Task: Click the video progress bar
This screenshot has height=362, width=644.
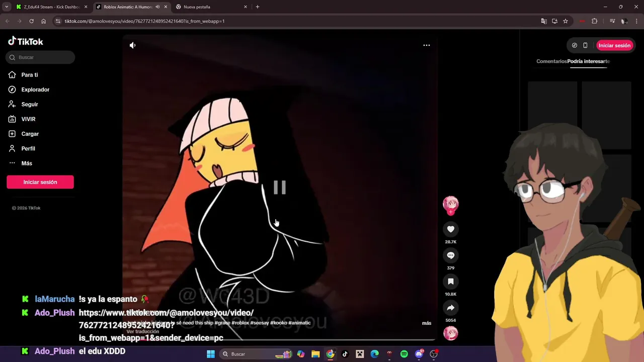Action: point(280,340)
